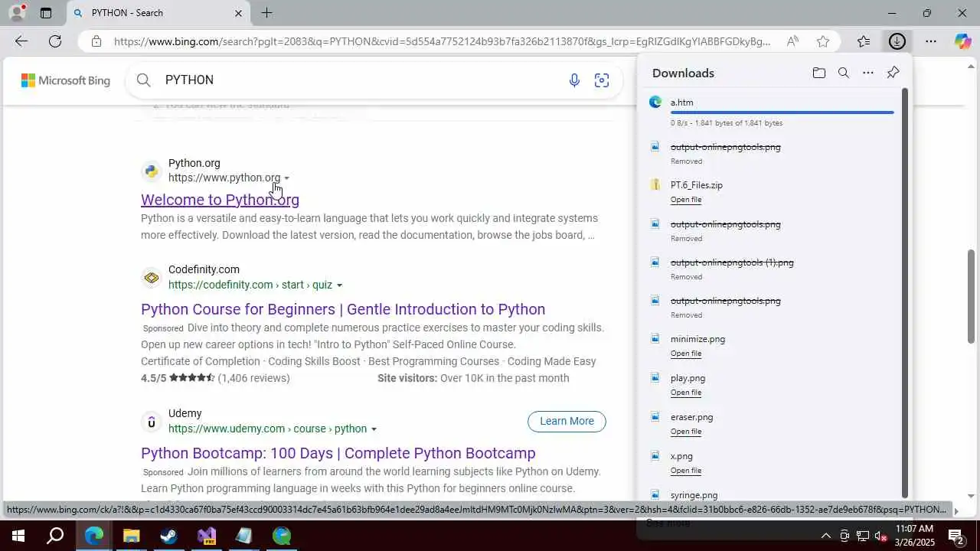
Task: Open Windows Start menu
Action: (x=18, y=536)
